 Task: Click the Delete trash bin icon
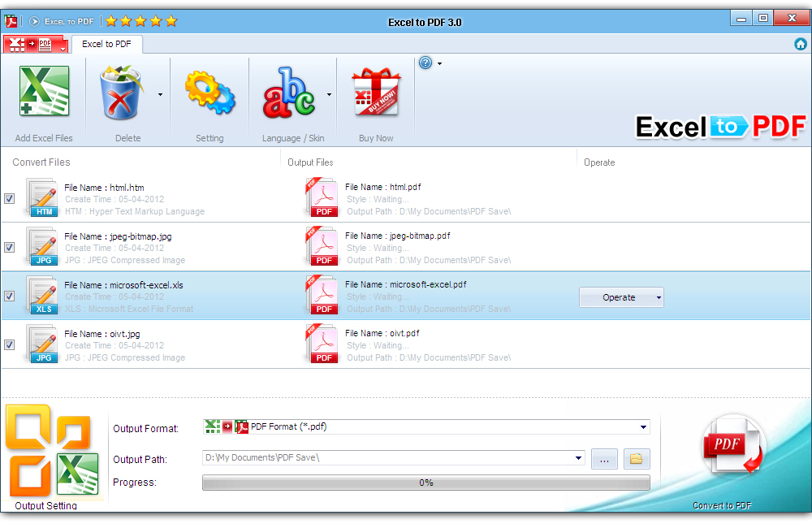pyautogui.click(x=121, y=93)
